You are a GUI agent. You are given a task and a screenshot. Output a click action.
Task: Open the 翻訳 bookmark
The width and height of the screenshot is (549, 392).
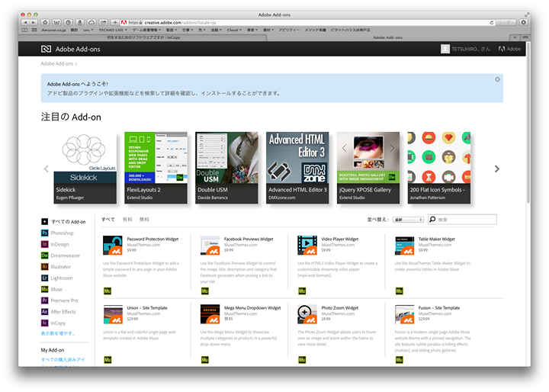coord(74,31)
